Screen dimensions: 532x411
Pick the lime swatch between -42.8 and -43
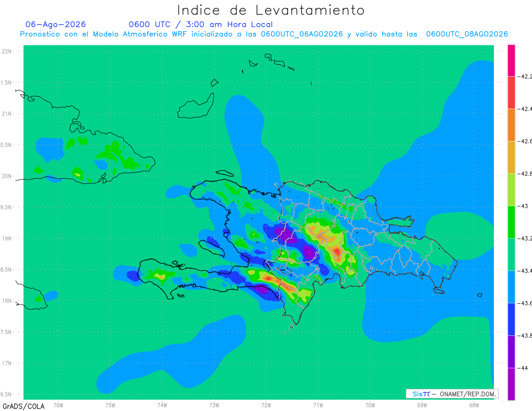(x=511, y=190)
